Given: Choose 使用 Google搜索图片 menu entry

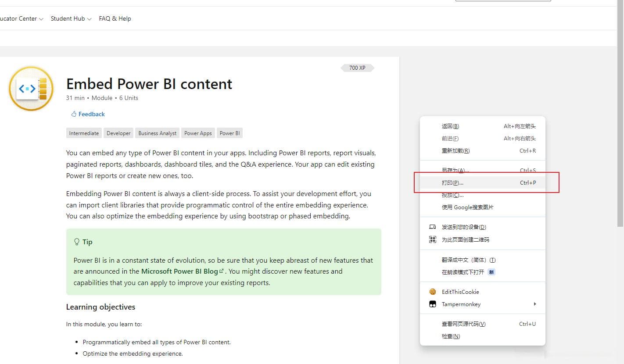Looking at the screenshot, I should 482,207.
